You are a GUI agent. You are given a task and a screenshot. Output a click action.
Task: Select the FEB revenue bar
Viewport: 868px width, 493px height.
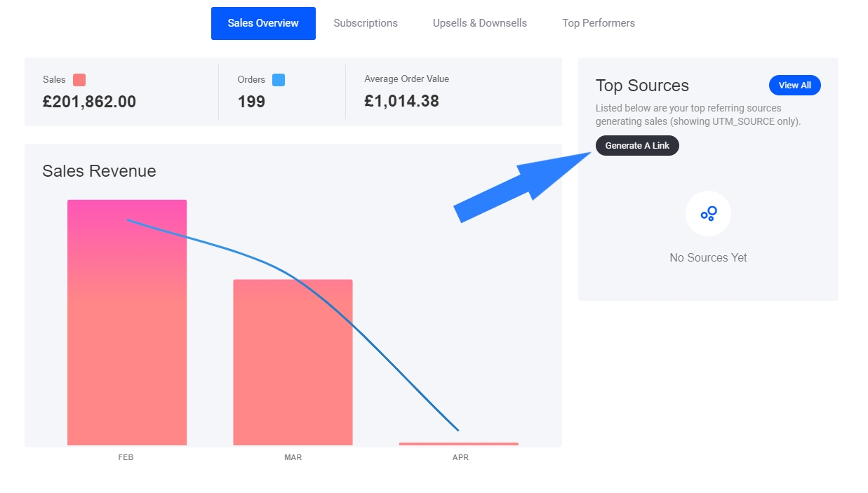[127, 330]
